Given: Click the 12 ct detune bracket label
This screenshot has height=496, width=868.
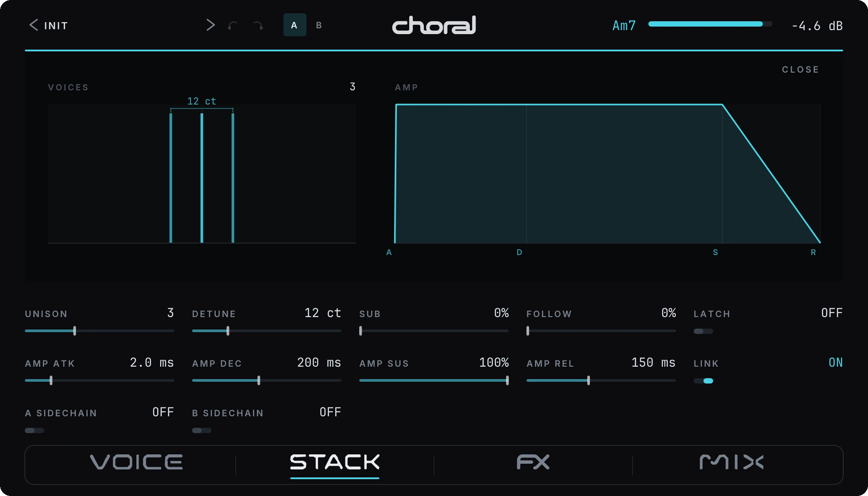Looking at the screenshot, I should click(x=201, y=101).
